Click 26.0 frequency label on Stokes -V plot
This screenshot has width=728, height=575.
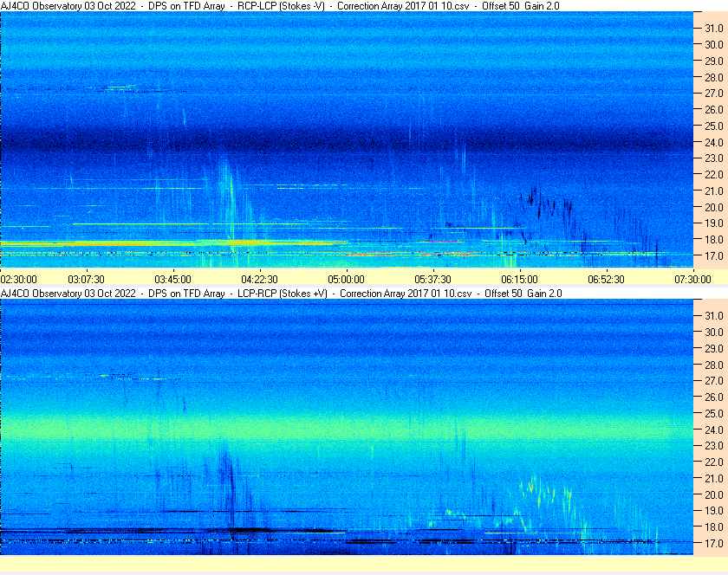714,109
